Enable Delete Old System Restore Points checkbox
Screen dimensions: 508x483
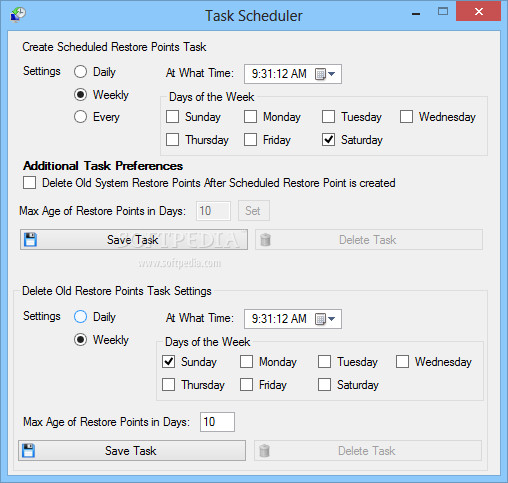(x=29, y=183)
